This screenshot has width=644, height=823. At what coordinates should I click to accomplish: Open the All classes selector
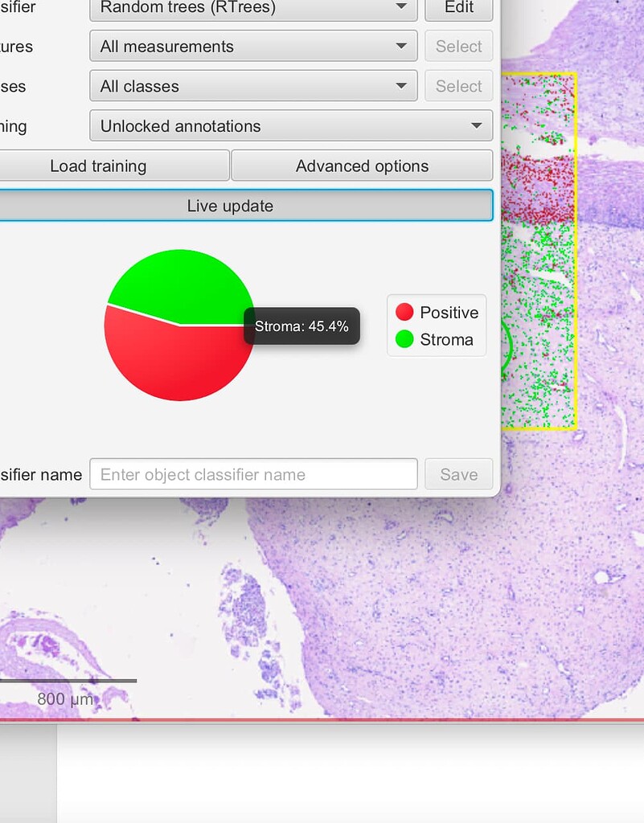(x=241, y=86)
